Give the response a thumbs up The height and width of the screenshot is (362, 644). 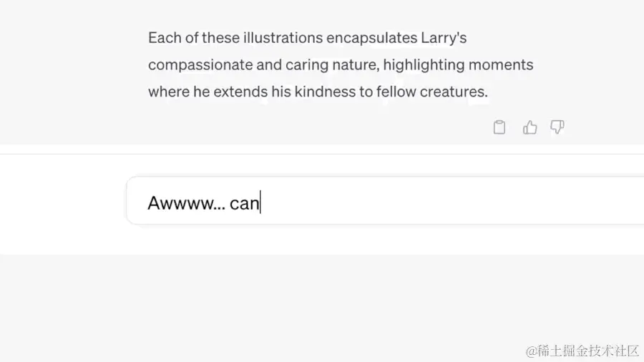(530, 127)
